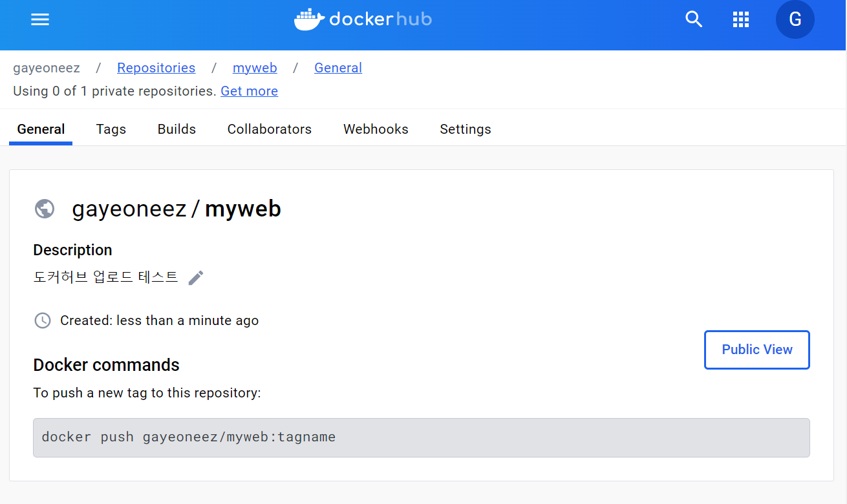The height and width of the screenshot is (504, 847).
Task: Open the Builds tab
Action: tap(177, 129)
